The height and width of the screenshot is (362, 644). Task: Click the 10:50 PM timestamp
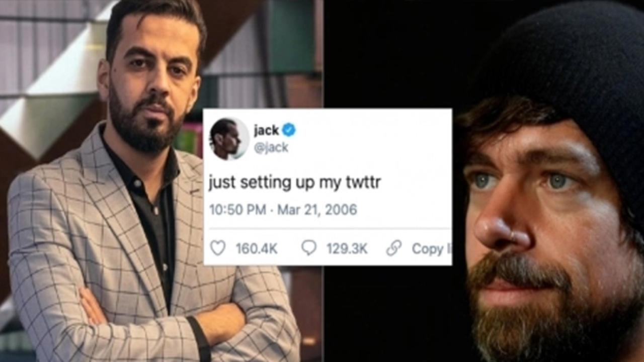[x=237, y=210]
